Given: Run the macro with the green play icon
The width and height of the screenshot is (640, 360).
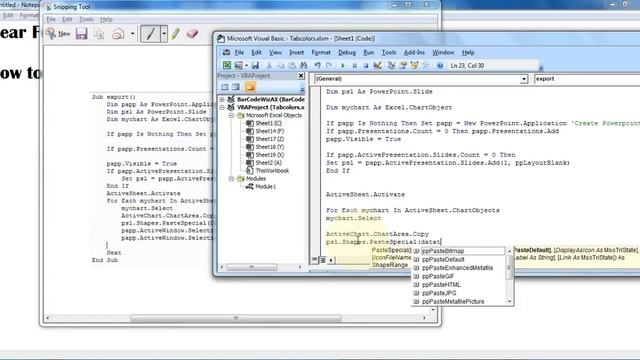Looking at the screenshot, I should [x=343, y=65].
